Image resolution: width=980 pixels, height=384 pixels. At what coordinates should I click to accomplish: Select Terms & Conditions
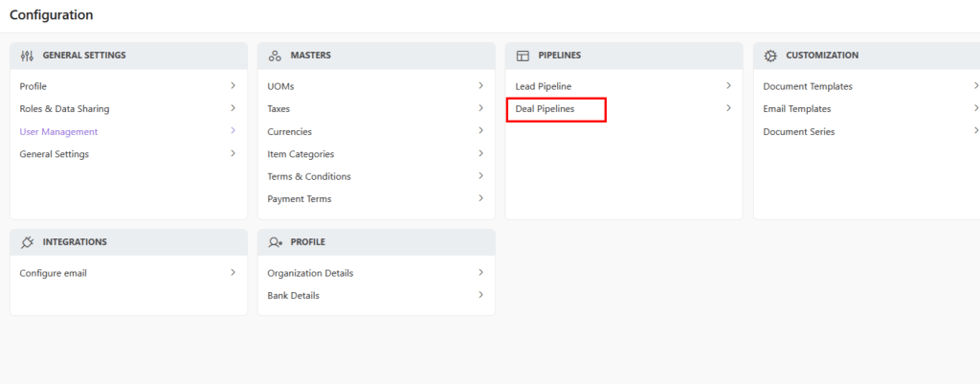click(309, 176)
